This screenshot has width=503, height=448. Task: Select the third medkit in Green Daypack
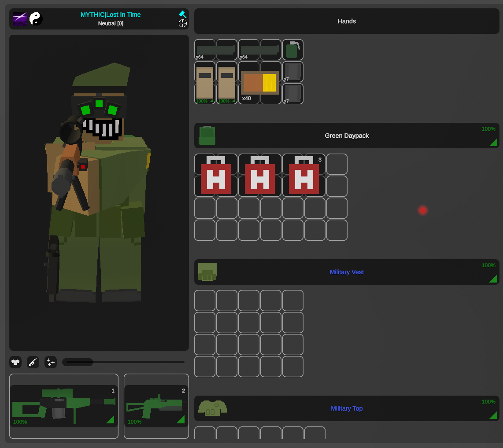tap(304, 175)
